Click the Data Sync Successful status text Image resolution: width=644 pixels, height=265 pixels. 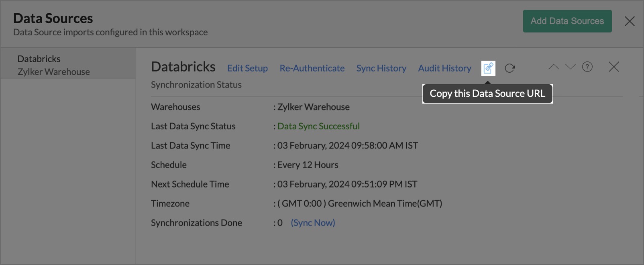coord(318,126)
